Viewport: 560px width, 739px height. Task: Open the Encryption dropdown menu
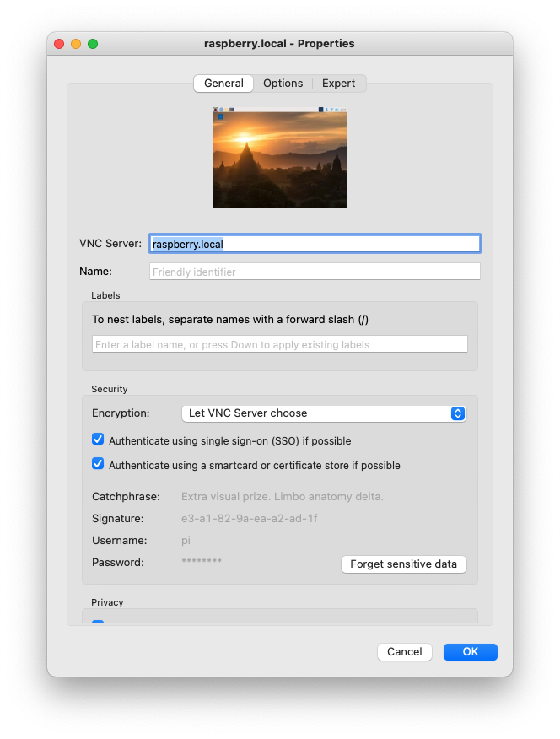point(324,413)
